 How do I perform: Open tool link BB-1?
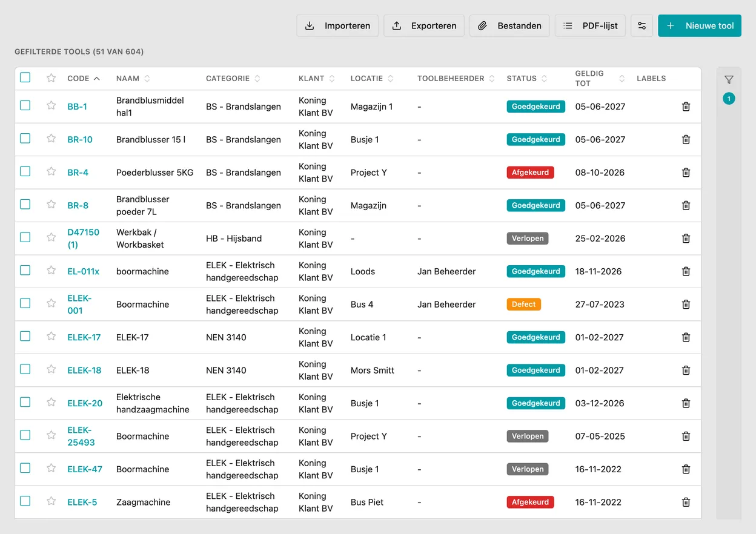tap(78, 107)
